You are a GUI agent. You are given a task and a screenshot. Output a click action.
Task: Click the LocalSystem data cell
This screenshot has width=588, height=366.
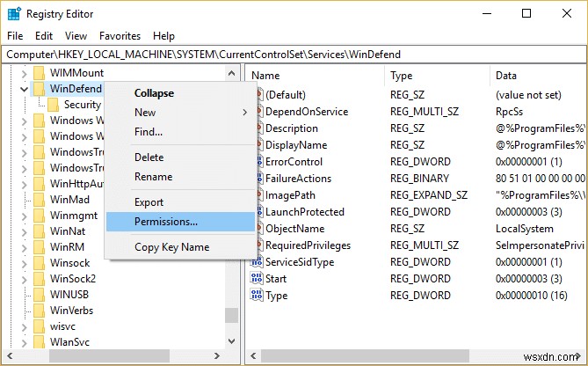(524, 228)
